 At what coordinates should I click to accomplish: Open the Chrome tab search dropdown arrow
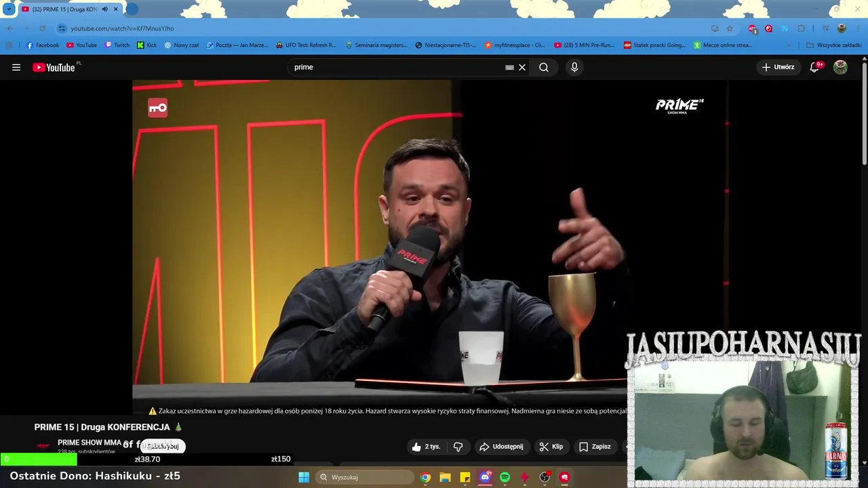click(x=9, y=9)
